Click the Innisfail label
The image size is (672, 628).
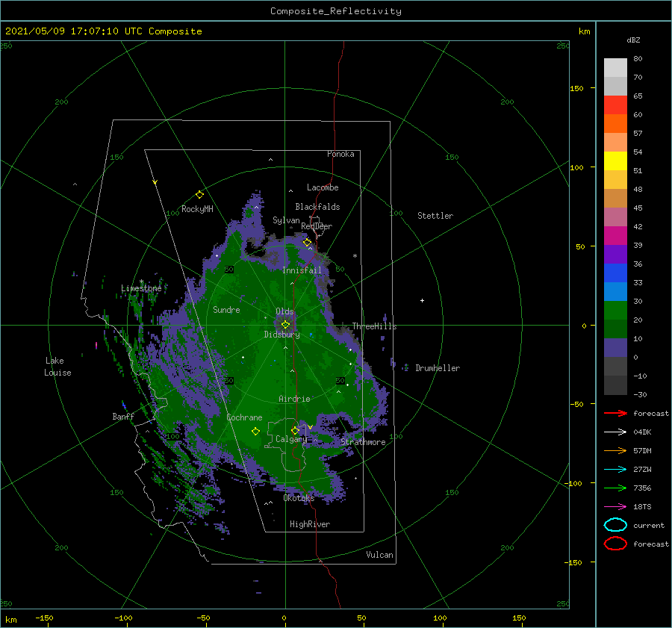coord(302,270)
